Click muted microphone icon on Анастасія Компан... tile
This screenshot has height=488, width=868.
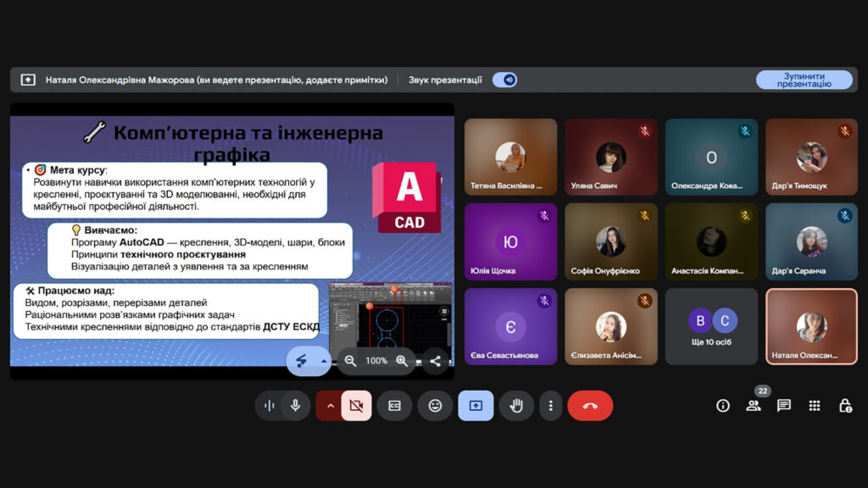pyautogui.click(x=745, y=216)
